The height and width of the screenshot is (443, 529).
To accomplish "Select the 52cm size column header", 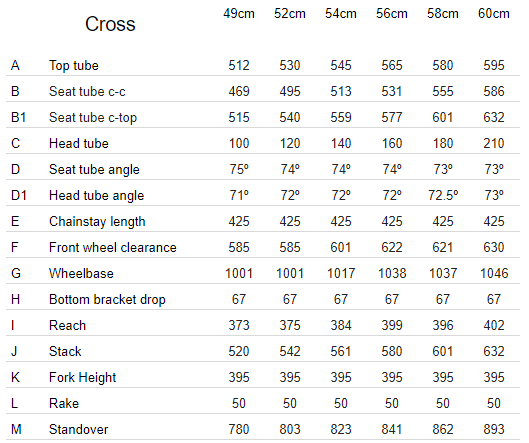I will pyautogui.click(x=289, y=14).
